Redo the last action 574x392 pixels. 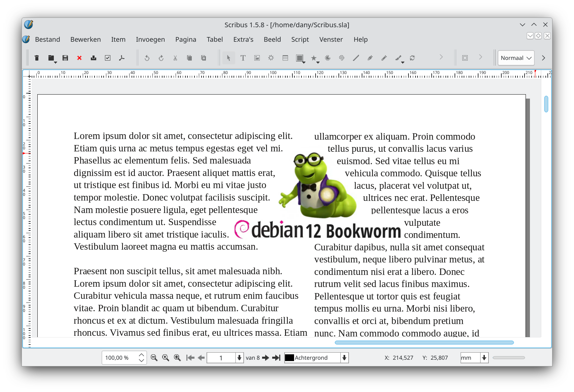[x=161, y=58]
